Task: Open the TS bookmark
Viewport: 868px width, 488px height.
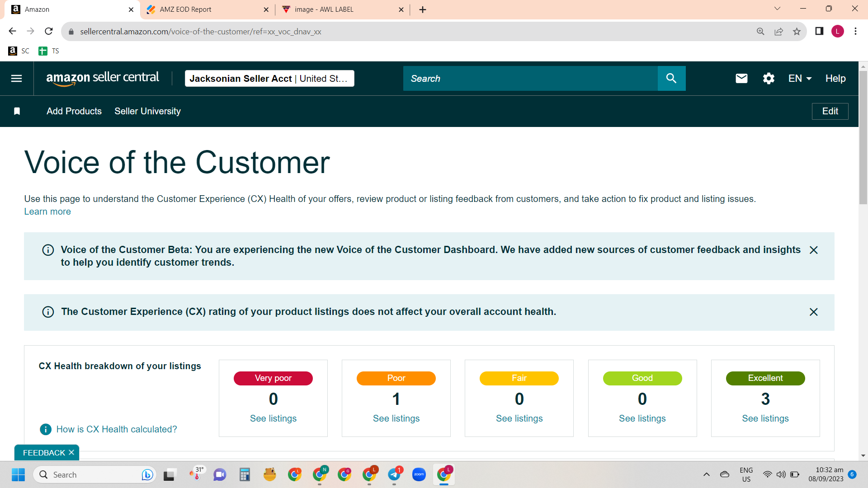Action: [49, 51]
